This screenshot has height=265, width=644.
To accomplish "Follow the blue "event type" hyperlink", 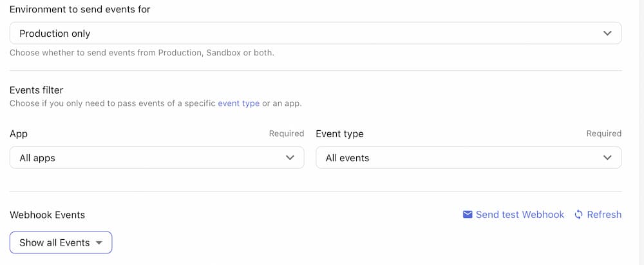I will coord(238,103).
